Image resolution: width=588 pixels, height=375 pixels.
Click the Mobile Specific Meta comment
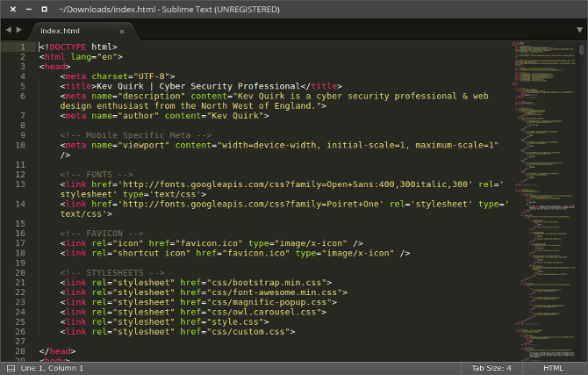(x=136, y=135)
